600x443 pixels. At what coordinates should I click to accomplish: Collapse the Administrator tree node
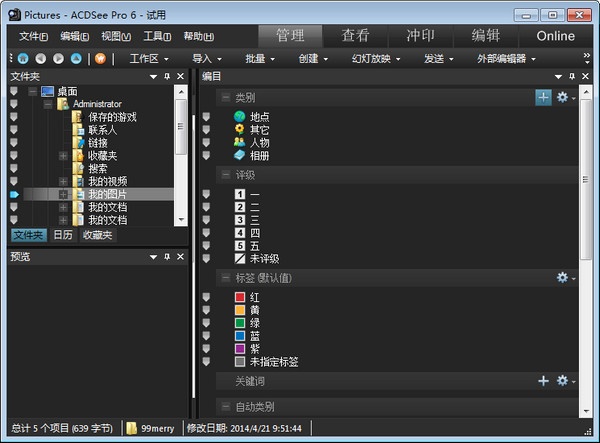[x=48, y=104]
